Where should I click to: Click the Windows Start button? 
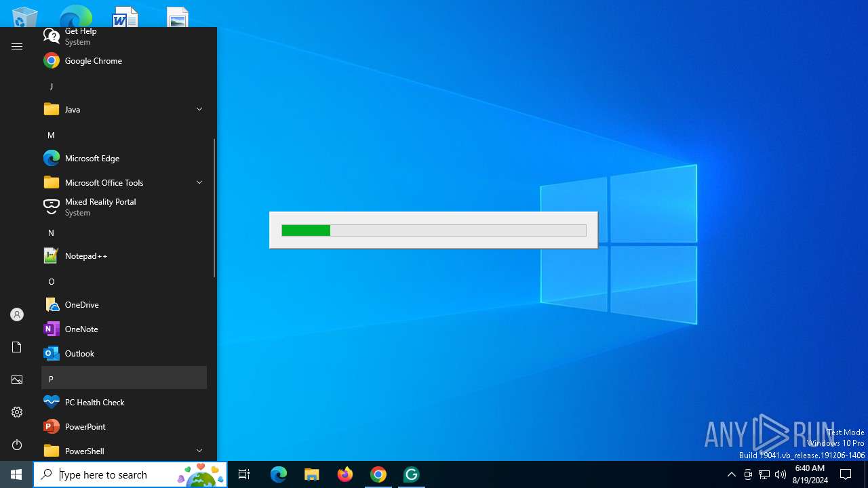pos(16,474)
